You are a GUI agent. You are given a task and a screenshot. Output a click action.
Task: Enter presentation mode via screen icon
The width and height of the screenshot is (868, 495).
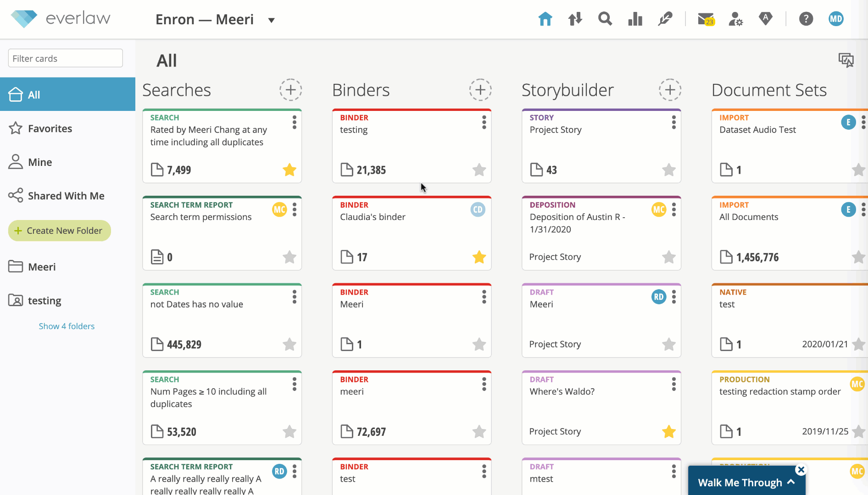(x=846, y=60)
